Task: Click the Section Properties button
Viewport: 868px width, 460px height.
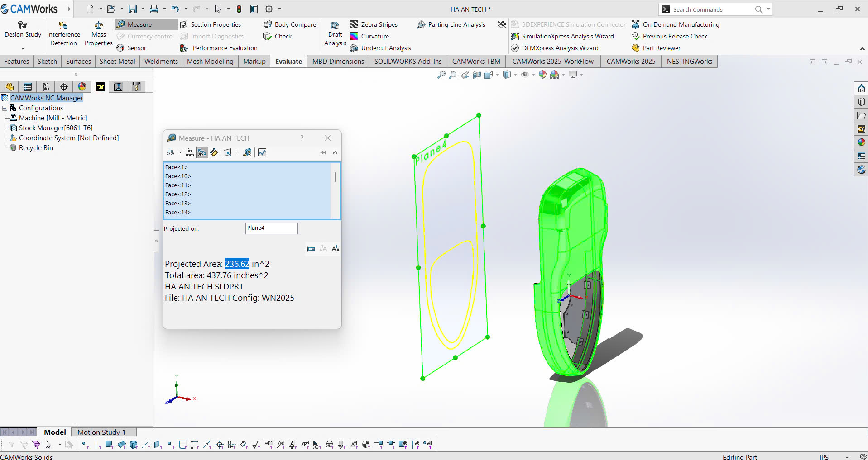Action: click(211, 24)
